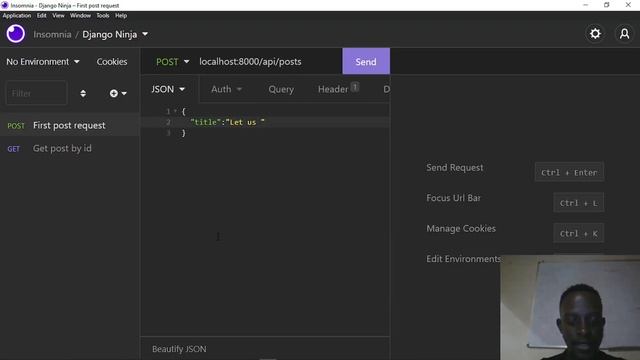Open the JSON body type dropdown
640x360 pixels.
click(x=168, y=89)
